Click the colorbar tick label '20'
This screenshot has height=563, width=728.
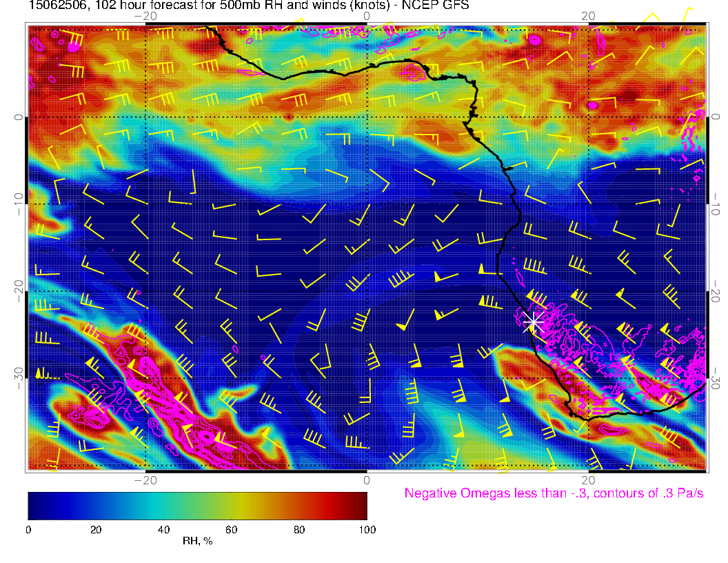tap(96, 530)
